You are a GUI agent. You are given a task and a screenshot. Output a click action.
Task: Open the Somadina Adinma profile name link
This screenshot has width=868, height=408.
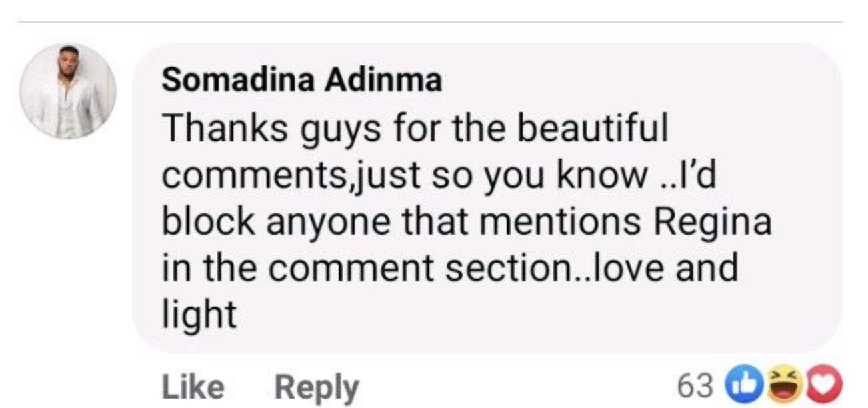click(x=301, y=81)
